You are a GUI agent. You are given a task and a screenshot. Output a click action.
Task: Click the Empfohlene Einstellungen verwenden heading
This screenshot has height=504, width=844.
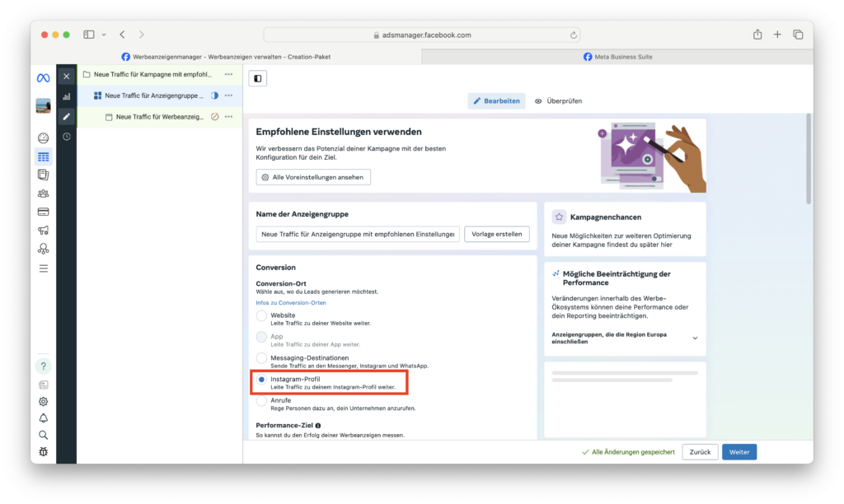pos(339,132)
